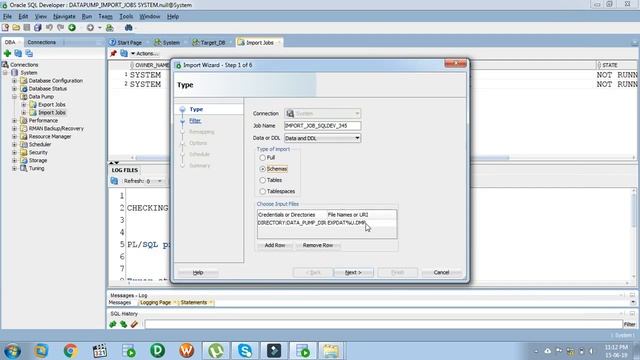Click the Remove Row button
The width and height of the screenshot is (640, 360).
click(318, 245)
